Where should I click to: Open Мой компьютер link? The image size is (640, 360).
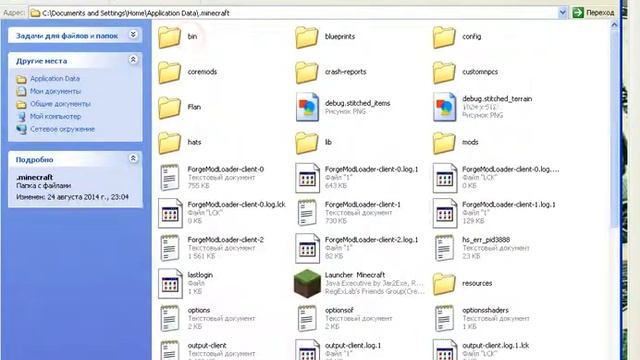pyautogui.click(x=55, y=116)
